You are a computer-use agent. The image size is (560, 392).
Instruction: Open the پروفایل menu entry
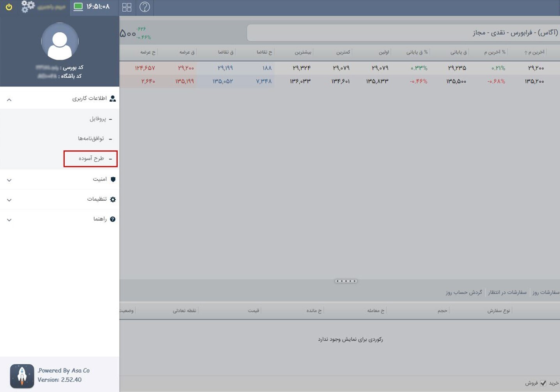(x=98, y=119)
